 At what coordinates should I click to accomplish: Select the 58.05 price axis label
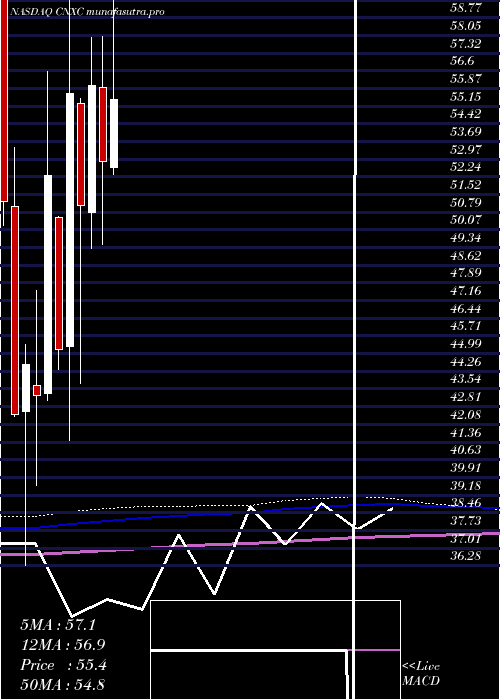[x=466, y=25]
